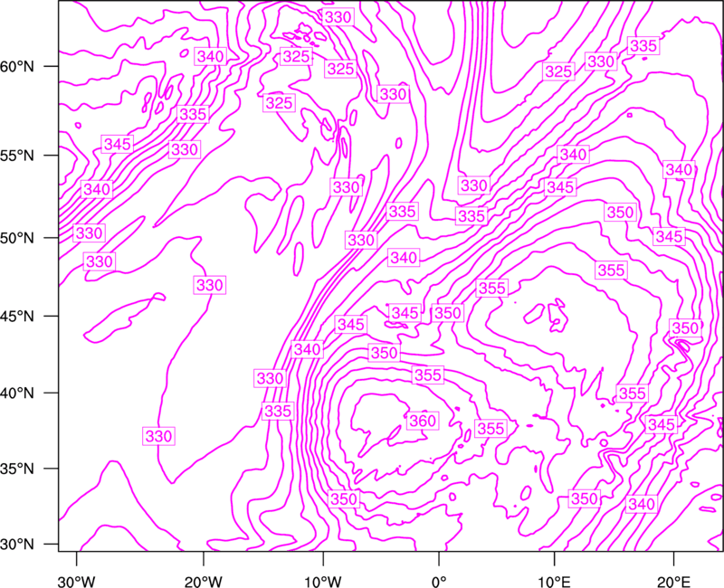Click the 340 label next to the 60°N tick
Screen dimensions: 724x588
[x=210, y=57]
